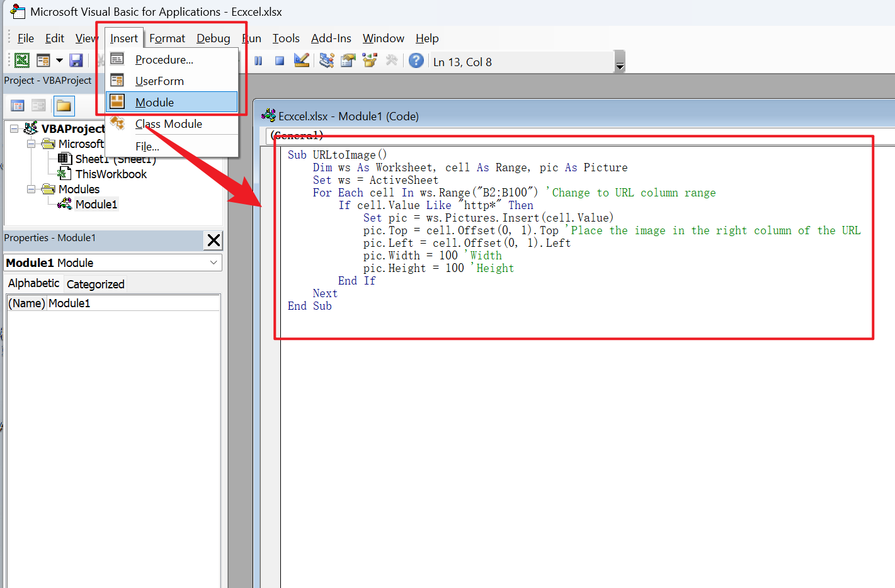Screen dimensions: 895x588
Task: Click the blue Help question mark icon
Action: [x=416, y=60]
